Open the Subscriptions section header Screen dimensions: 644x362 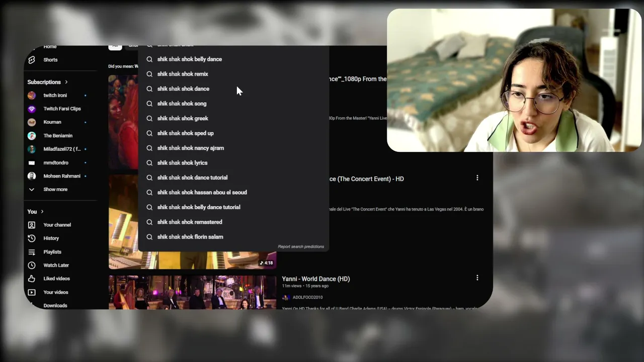(x=47, y=82)
